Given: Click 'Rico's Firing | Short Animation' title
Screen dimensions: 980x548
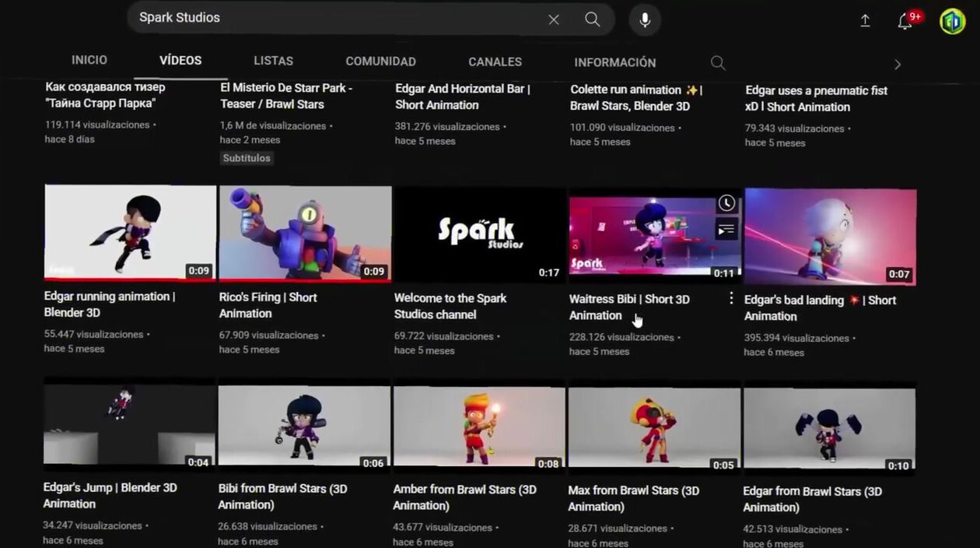Looking at the screenshot, I should (268, 305).
